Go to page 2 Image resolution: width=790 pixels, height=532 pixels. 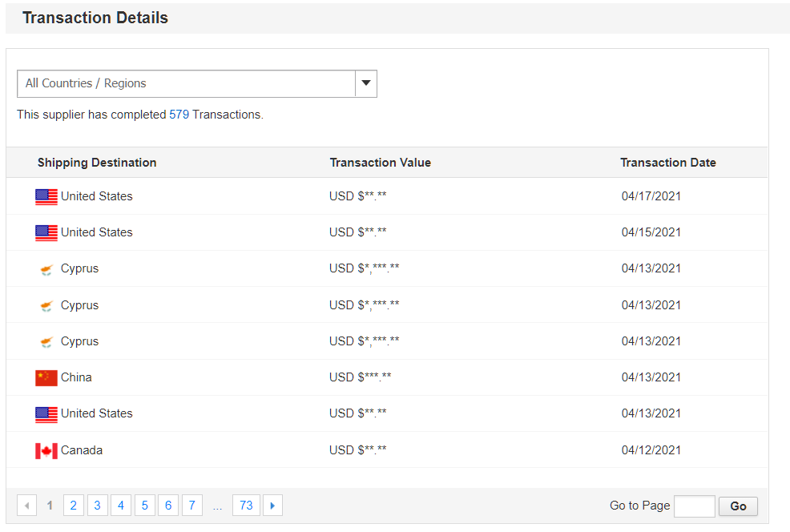(73, 505)
